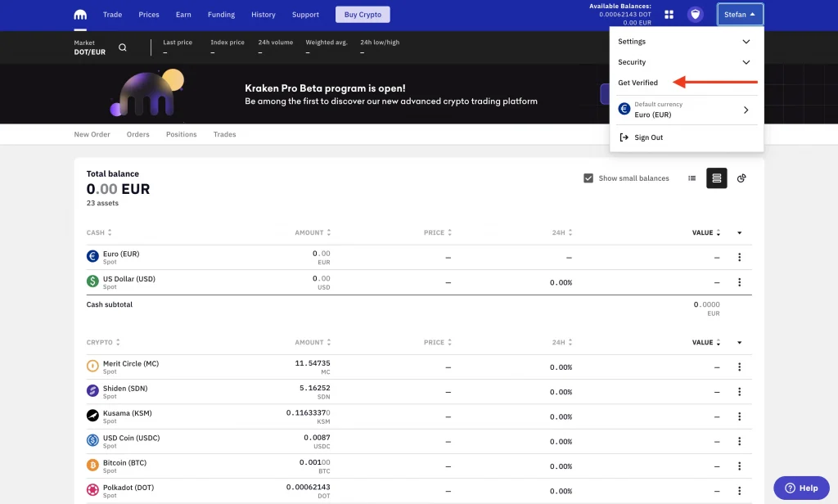Viewport: 838px width, 504px height.
Task: Select the stacked rows view icon
Action: (717, 178)
